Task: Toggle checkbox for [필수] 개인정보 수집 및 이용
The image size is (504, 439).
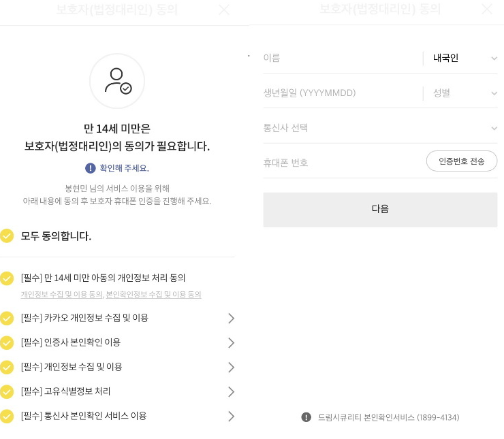Action: [7, 367]
